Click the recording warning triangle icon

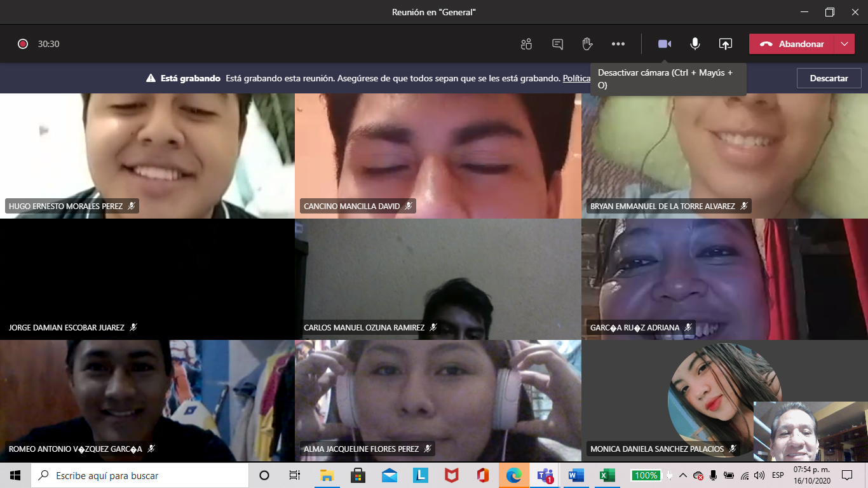pyautogui.click(x=151, y=78)
